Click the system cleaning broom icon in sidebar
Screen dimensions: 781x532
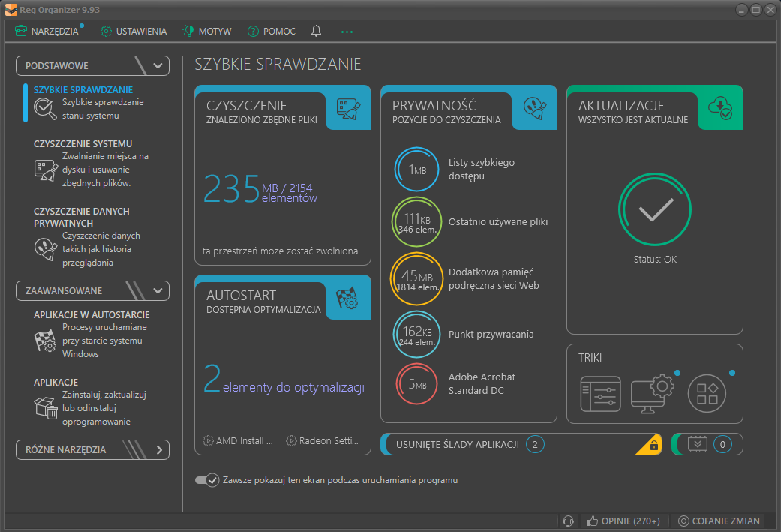[45, 170]
